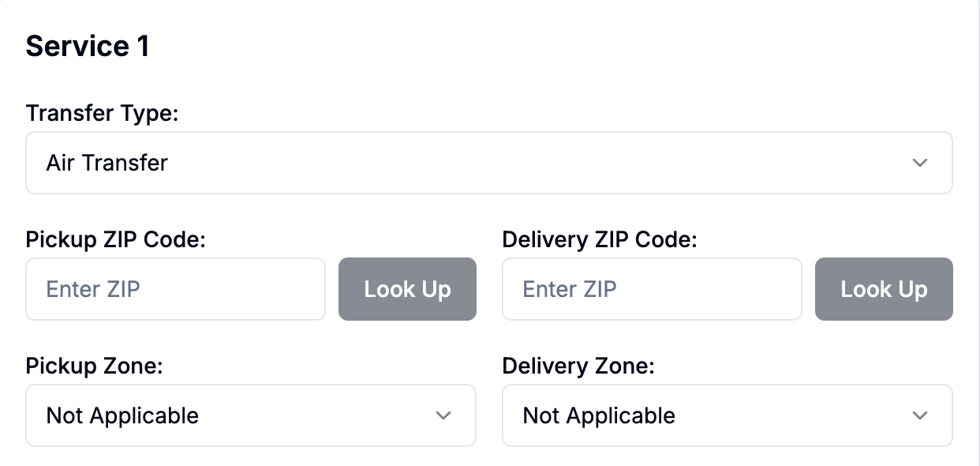
Task: Click the "Enter ZIP" placeholder near Pickup
Action: click(91, 289)
